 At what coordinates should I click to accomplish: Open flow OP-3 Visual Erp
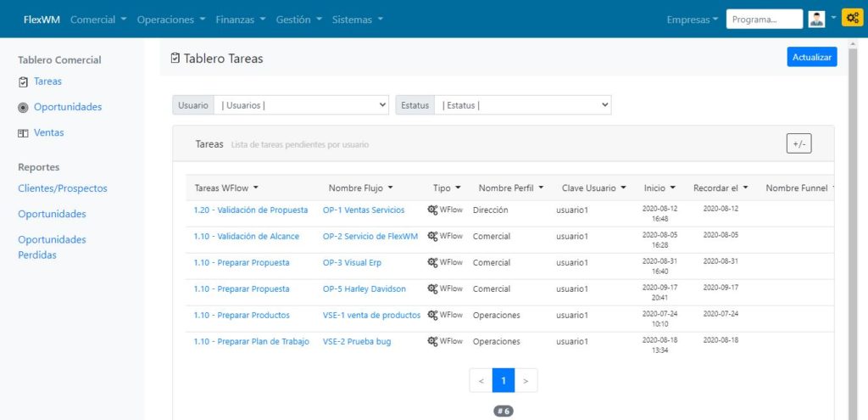click(352, 263)
